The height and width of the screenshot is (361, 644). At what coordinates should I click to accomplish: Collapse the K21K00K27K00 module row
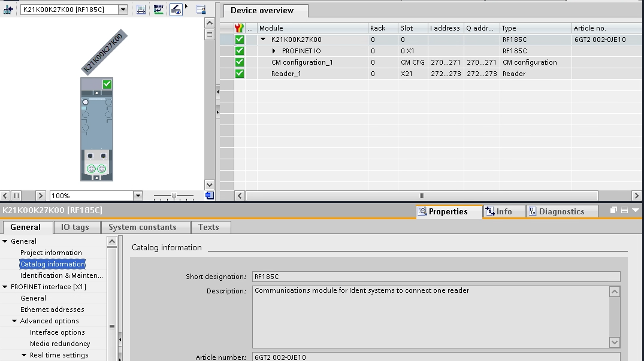click(263, 40)
